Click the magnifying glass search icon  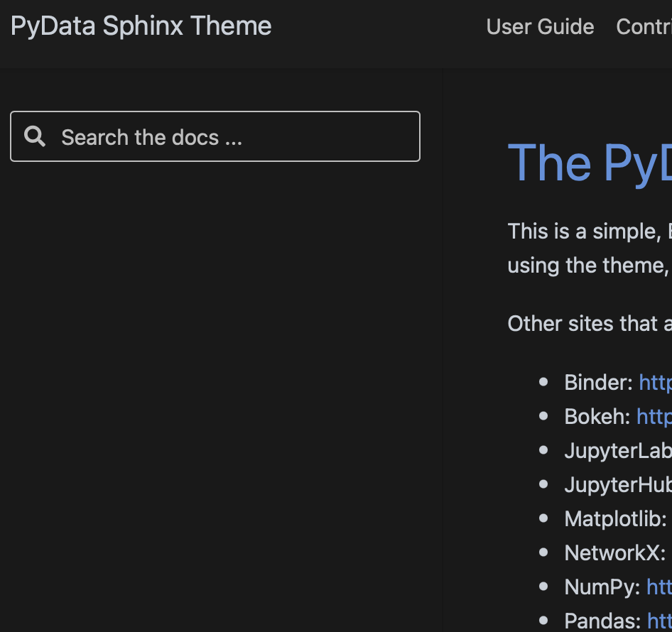[x=35, y=136]
